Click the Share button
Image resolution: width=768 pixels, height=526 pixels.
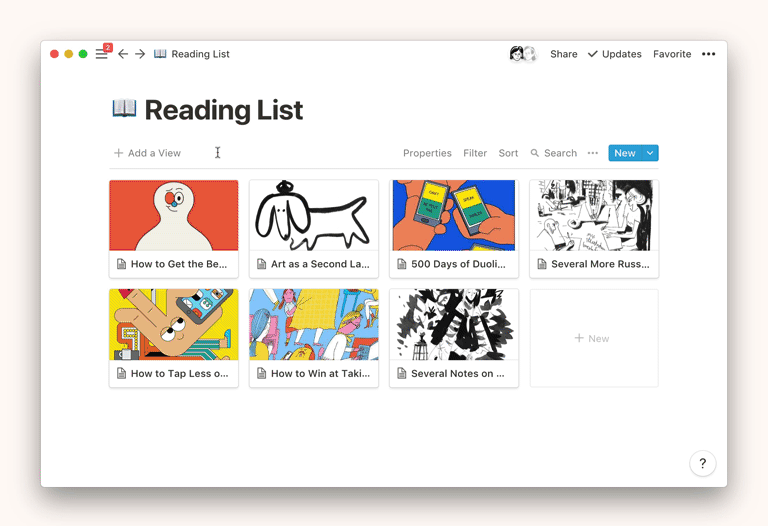tap(563, 54)
